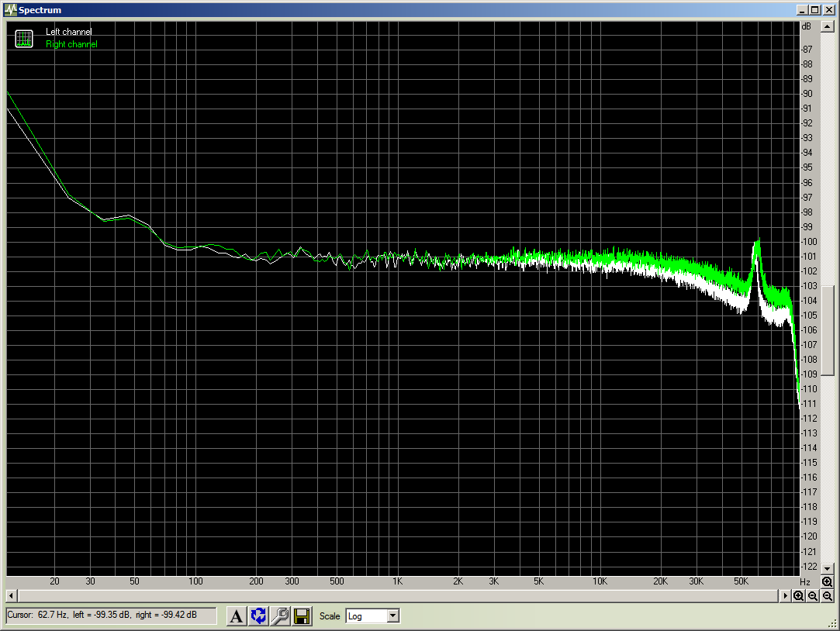Click the horizontal scrollbar thumb

tap(398, 595)
